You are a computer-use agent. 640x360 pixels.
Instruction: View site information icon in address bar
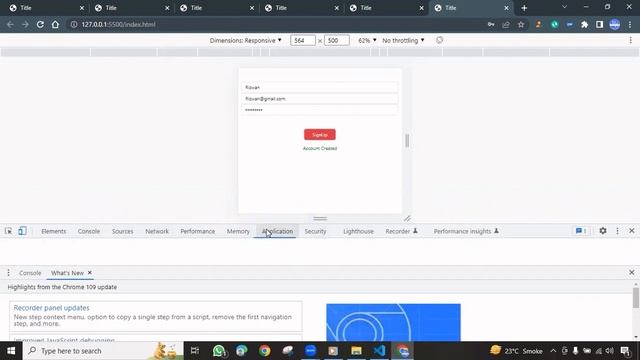click(x=74, y=24)
